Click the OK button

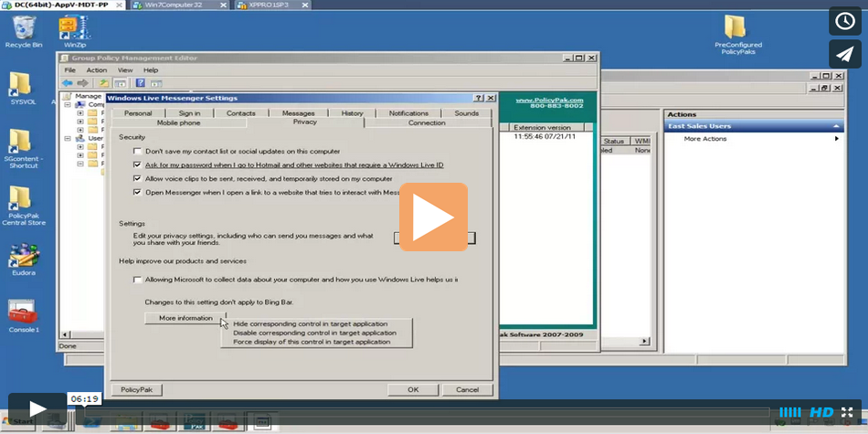tap(413, 389)
